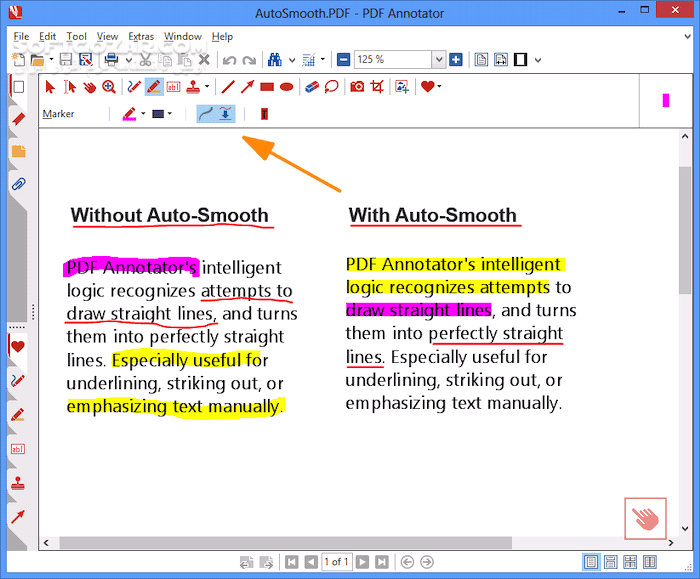Image resolution: width=700 pixels, height=579 pixels.
Task: Select the single page layout toggle
Action: [x=591, y=562]
